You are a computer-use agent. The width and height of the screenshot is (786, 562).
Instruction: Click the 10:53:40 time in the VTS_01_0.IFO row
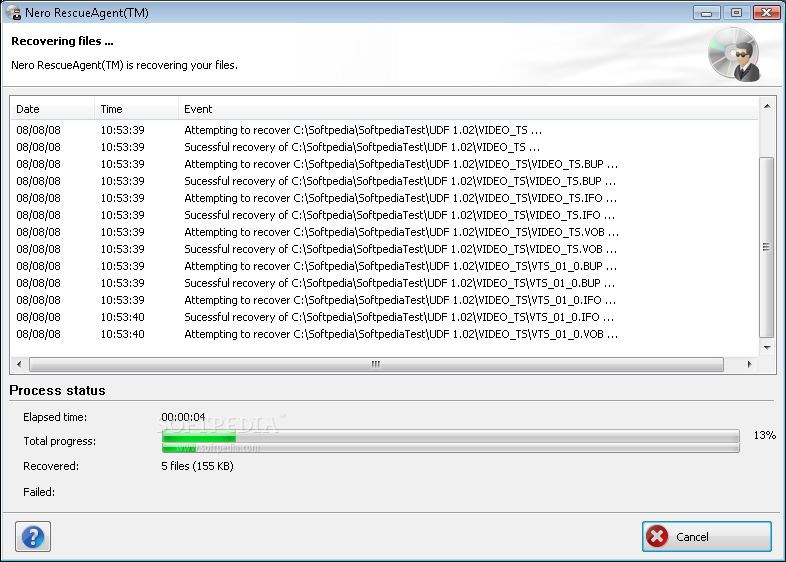pos(122,317)
